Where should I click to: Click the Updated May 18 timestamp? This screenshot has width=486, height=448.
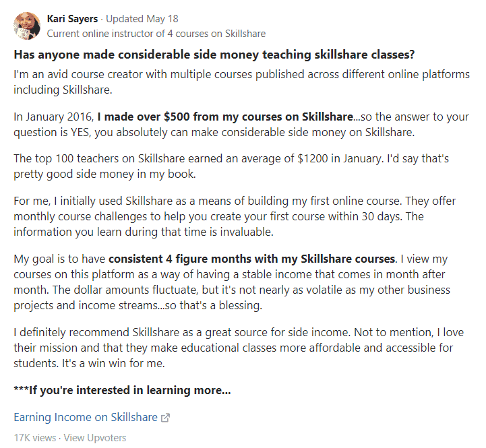coord(142,19)
